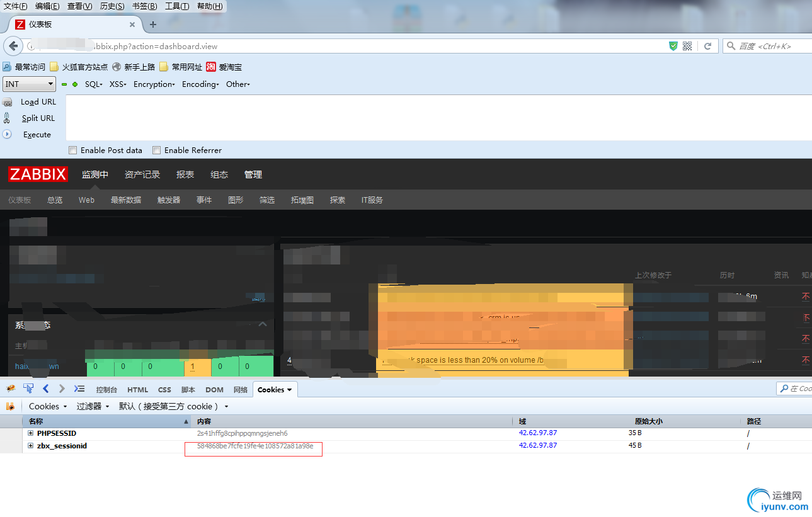Image resolution: width=812 pixels, height=517 pixels.
Task: Click the HackBar green plus icon
Action: pos(75,84)
